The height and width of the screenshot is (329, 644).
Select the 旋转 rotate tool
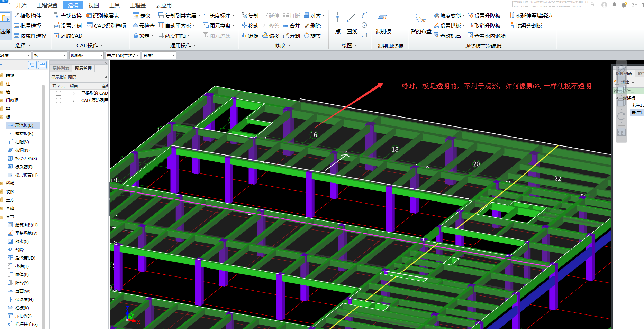312,36
